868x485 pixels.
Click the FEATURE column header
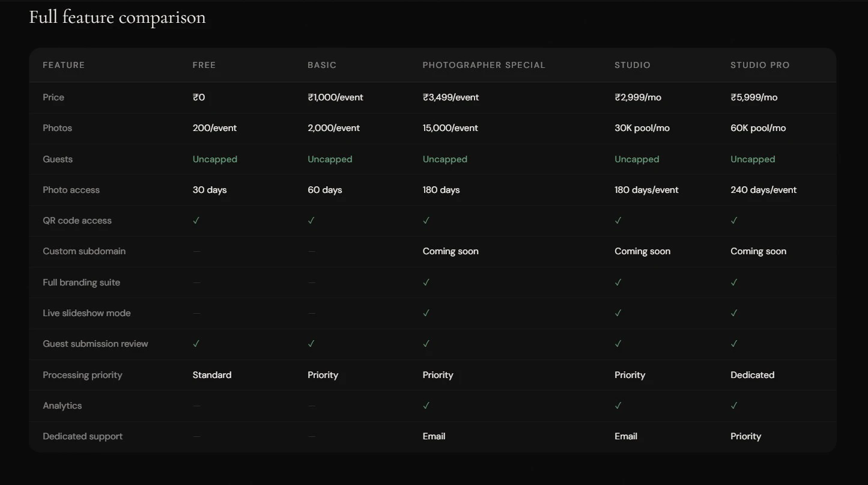[64, 65]
